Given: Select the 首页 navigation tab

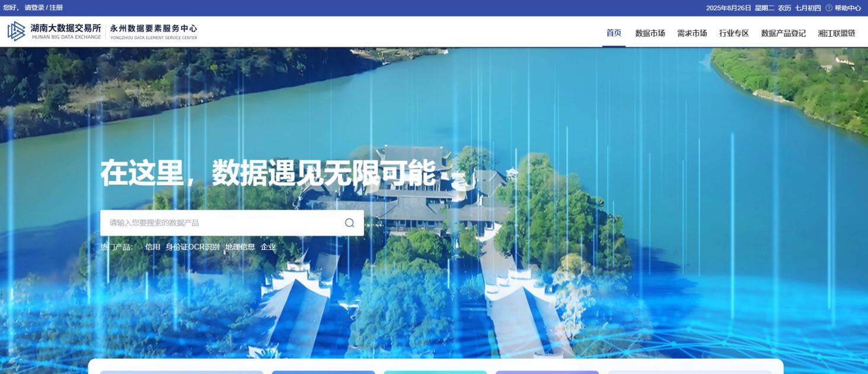Looking at the screenshot, I should click(614, 33).
